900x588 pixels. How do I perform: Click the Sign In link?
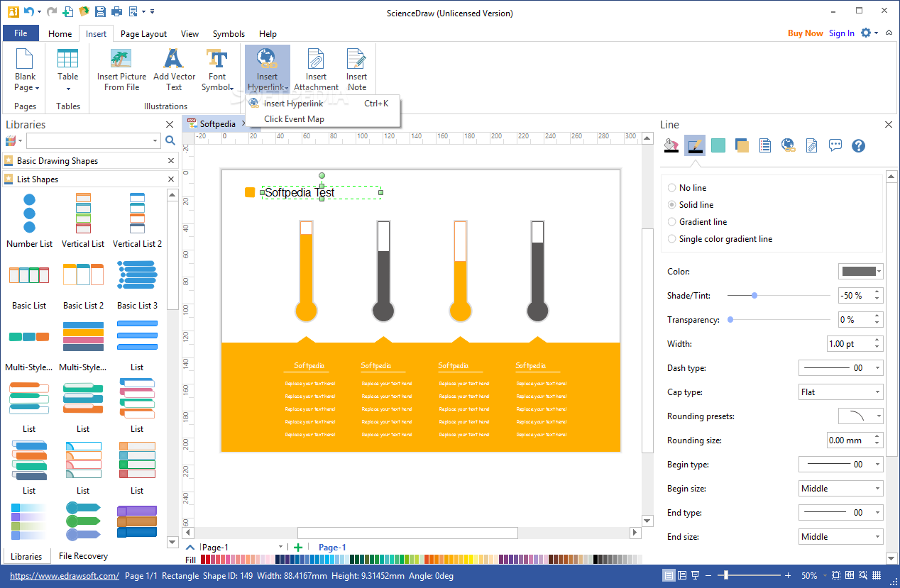(842, 33)
